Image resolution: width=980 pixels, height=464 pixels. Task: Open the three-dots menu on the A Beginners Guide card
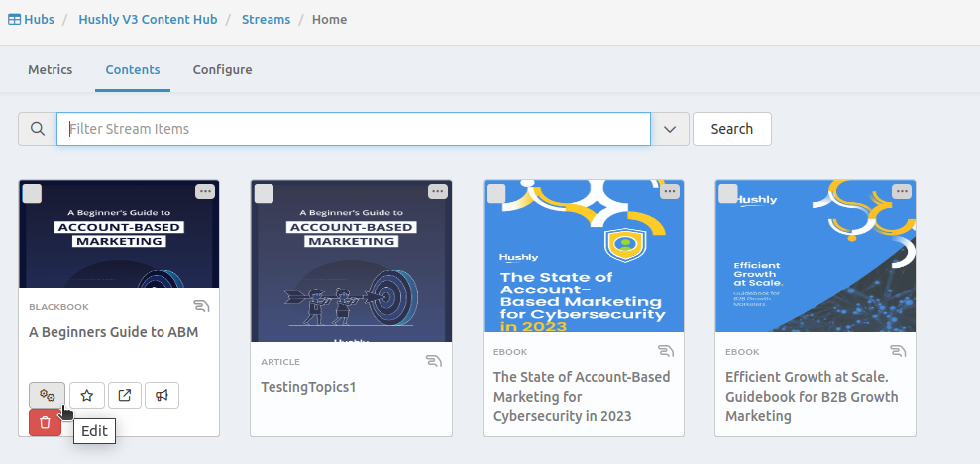point(205,192)
